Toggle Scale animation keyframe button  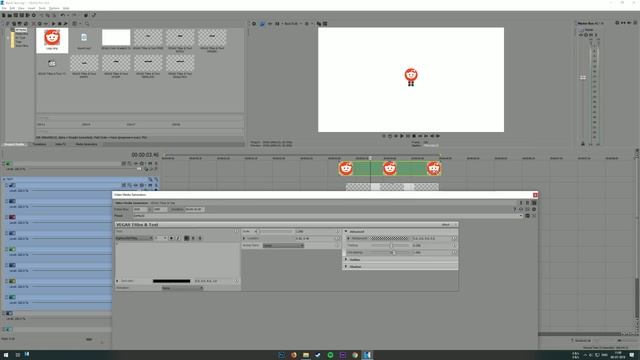338,231
